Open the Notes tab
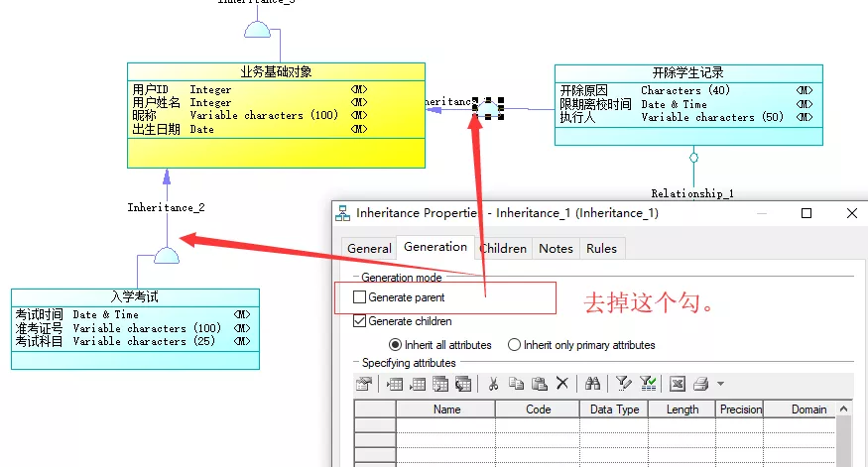This screenshot has width=868, height=467. [x=556, y=249]
